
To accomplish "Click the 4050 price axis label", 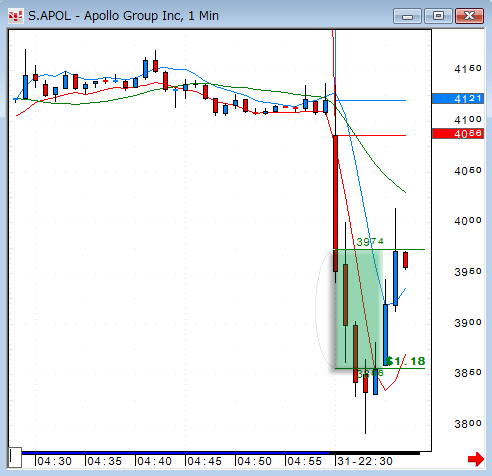I will pyautogui.click(x=468, y=171).
